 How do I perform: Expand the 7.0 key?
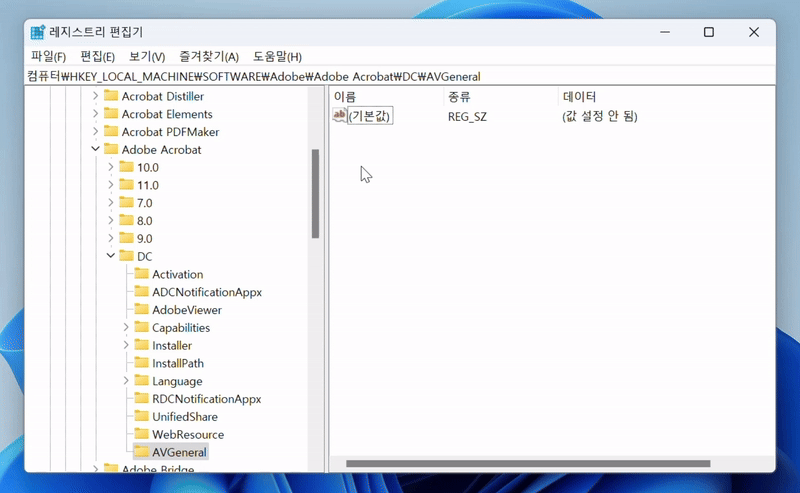111,203
